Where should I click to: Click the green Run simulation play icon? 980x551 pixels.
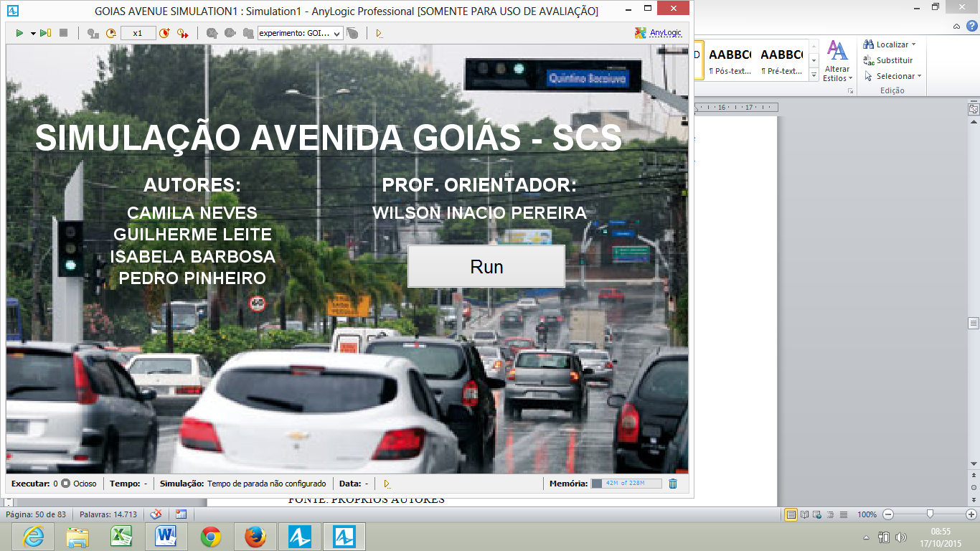[20, 33]
